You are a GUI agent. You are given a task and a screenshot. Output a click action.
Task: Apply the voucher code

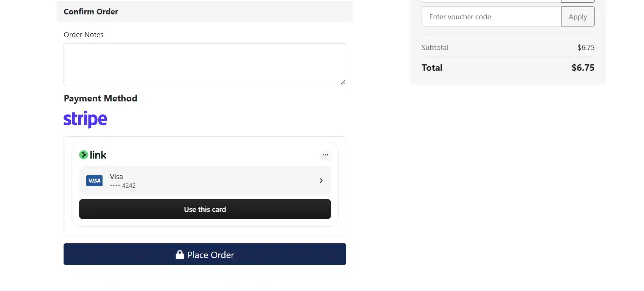click(x=578, y=17)
